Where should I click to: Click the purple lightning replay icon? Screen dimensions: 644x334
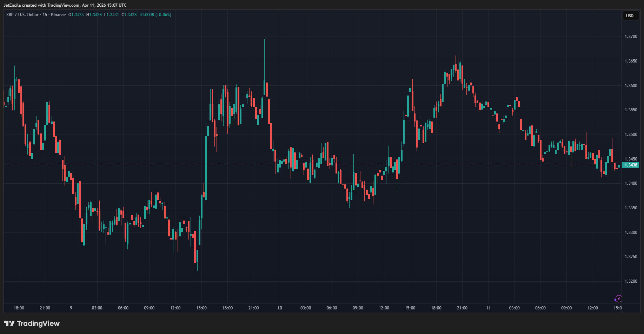(618, 299)
